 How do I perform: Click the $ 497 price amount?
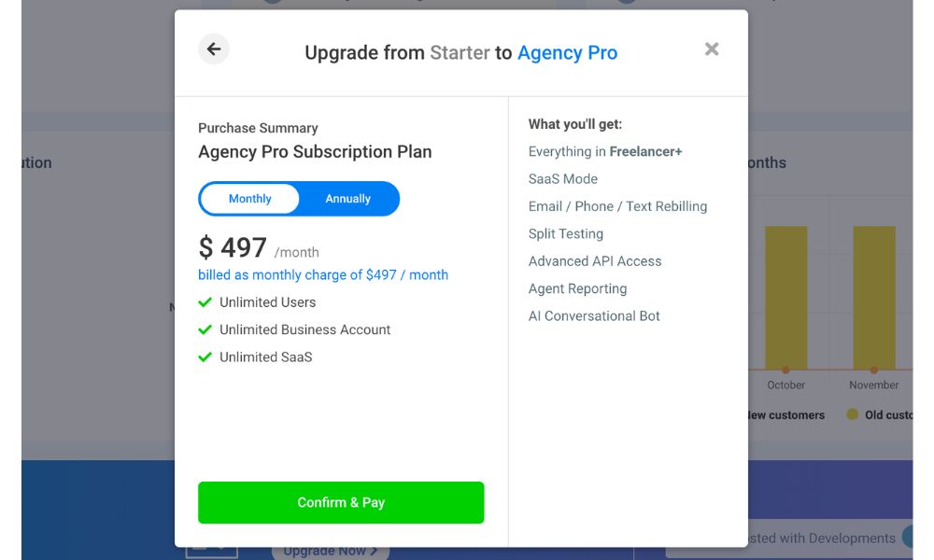pyautogui.click(x=233, y=248)
